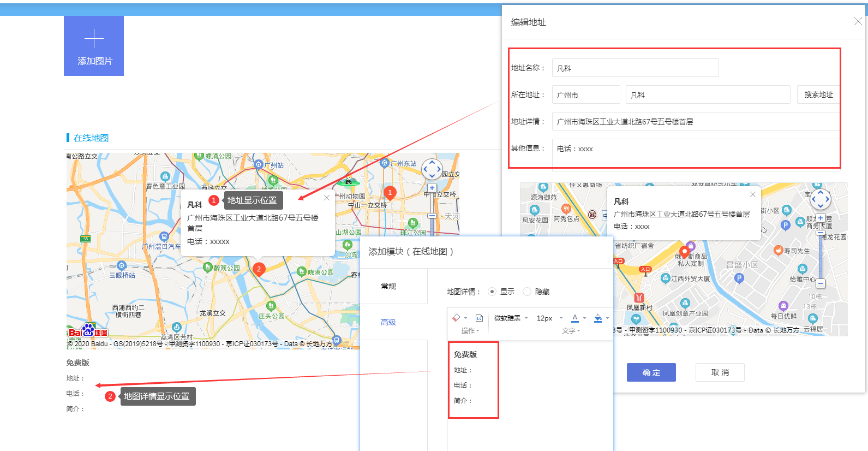The width and height of the screenshot is (868, 451).
Task: Click the red location pin on the 编辑地址 map
Action: (x=684, y=252)
